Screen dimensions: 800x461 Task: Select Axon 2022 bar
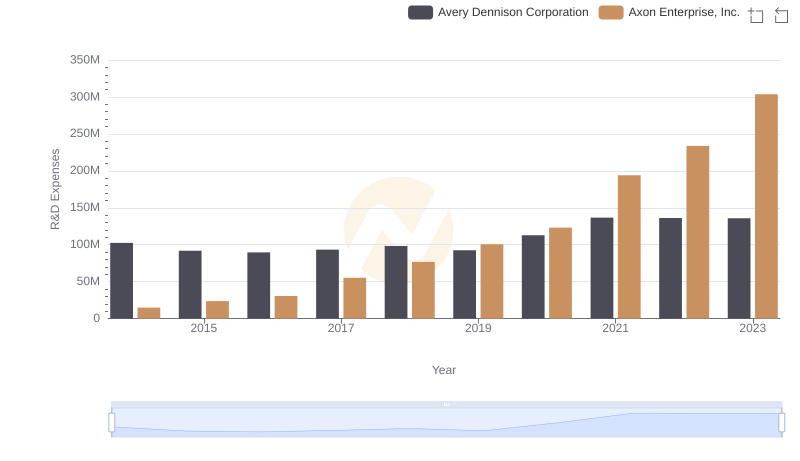697,232
